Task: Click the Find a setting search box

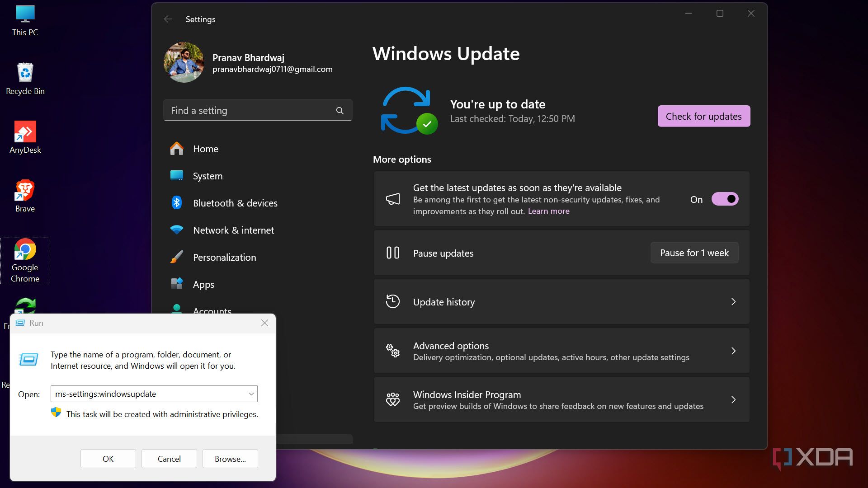Action: point(258,111)
